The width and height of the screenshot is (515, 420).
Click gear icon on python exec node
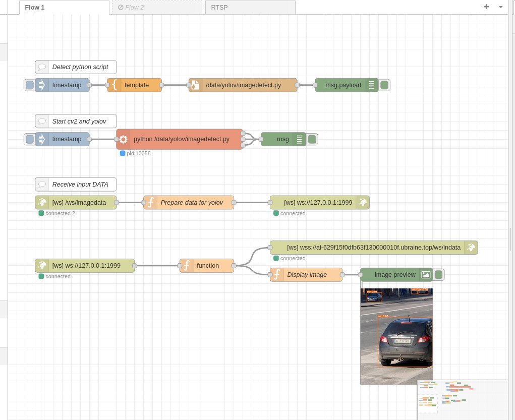pos(123,139)
